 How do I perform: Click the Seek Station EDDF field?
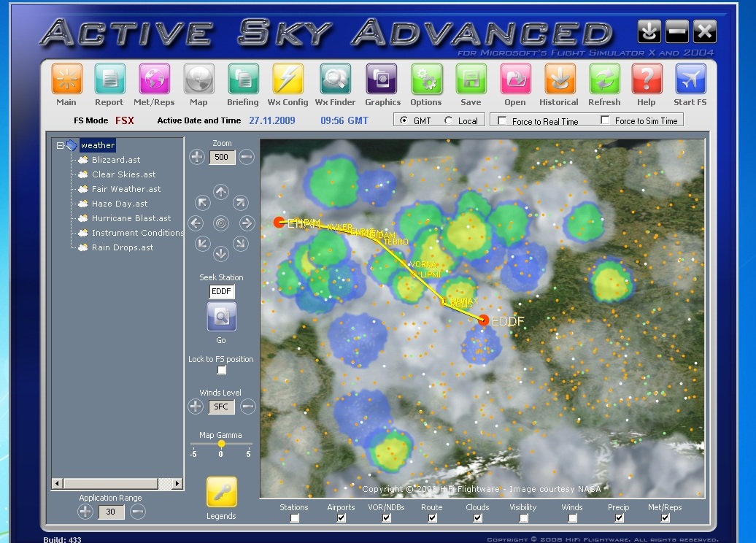click(x=222, y=291)
